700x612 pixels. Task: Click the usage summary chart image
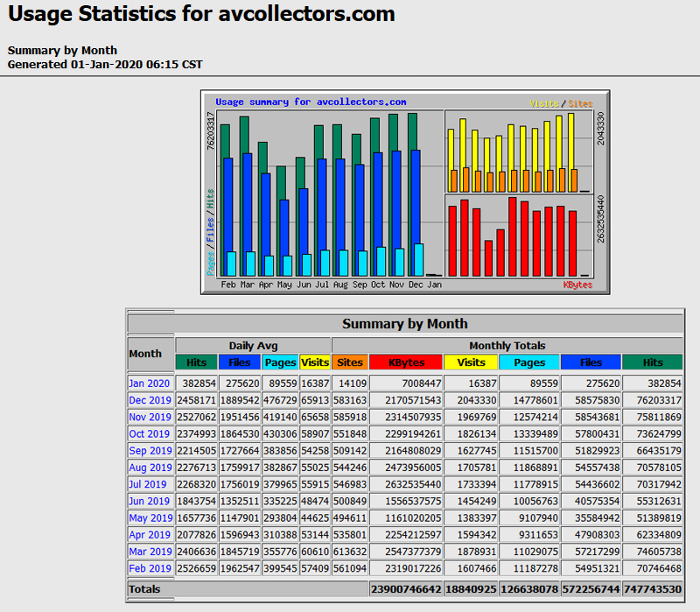[405, 192]
